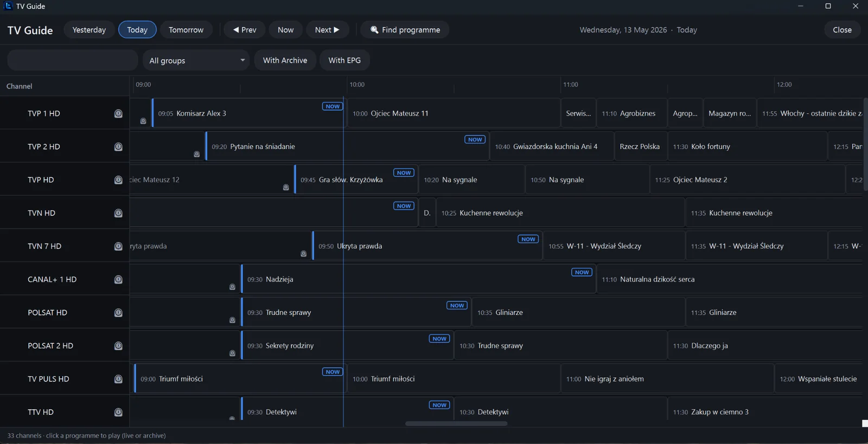Select the Today day tab

pyautogui.click(x=137, y=30)
